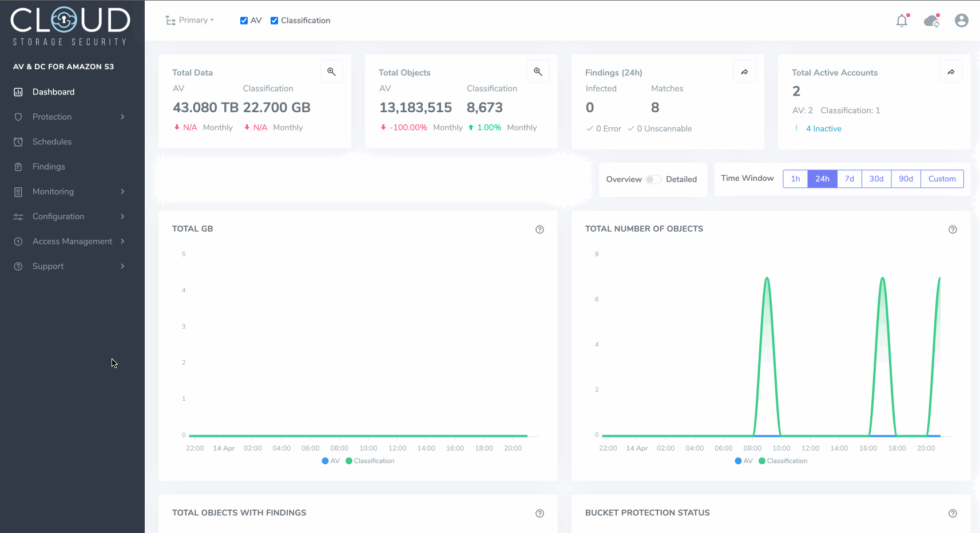Expand the Configuration sidebar menu
The width and height of the screenshot is (980, 533).
pos(70,216)
